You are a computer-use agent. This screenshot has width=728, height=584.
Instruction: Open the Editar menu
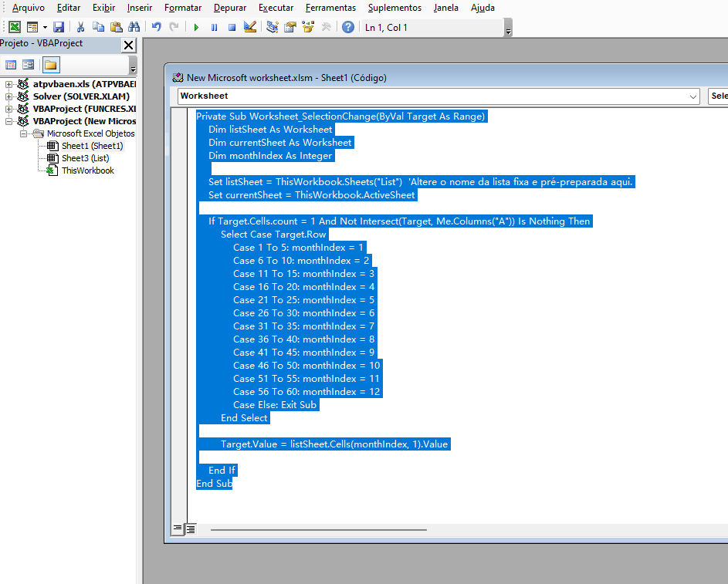(x=69, y=8)
